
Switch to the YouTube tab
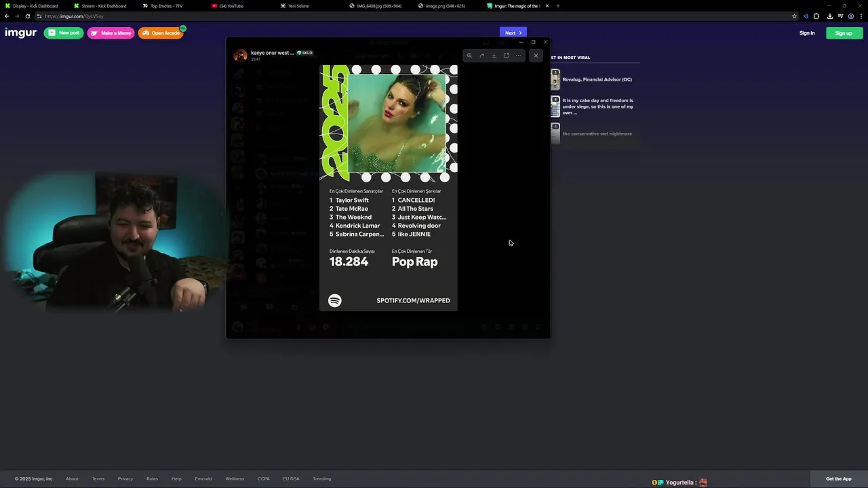(x=231, y=6)
